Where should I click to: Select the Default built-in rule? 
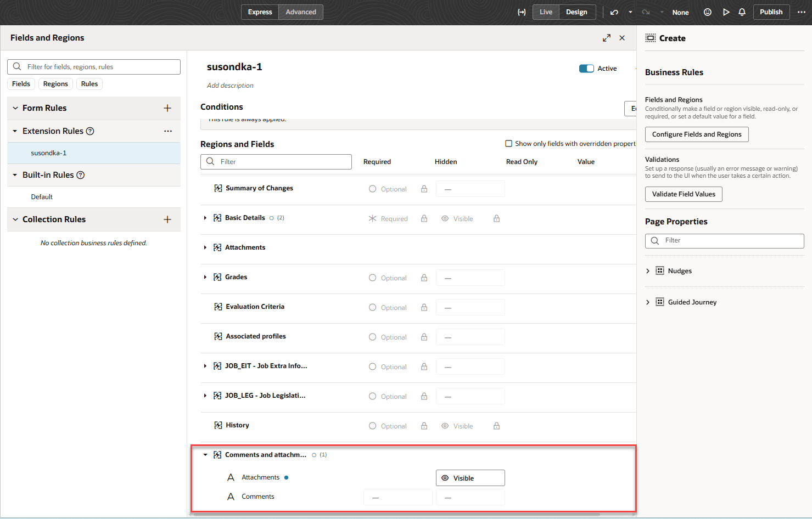[94, 197]
